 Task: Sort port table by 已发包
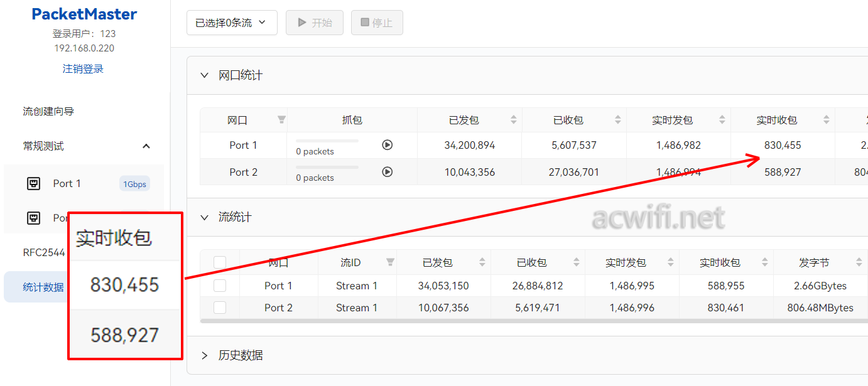tap(514, 120)
